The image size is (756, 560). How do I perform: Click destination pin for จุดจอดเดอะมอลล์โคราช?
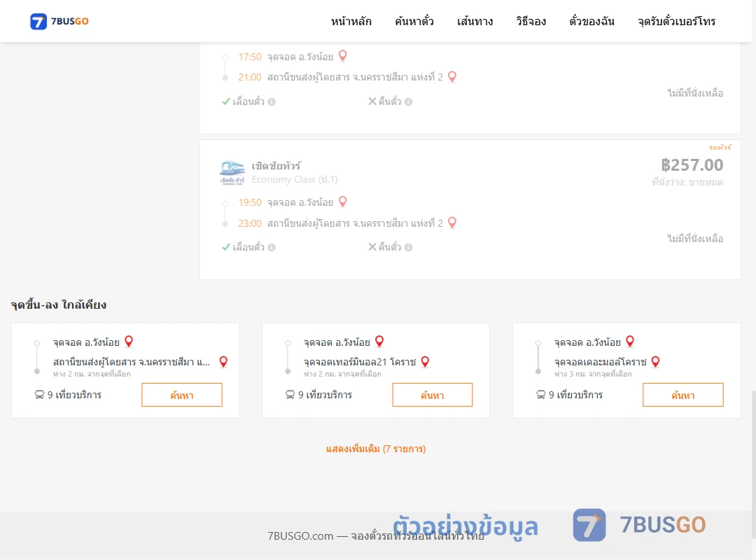click(x=656, y=362)
